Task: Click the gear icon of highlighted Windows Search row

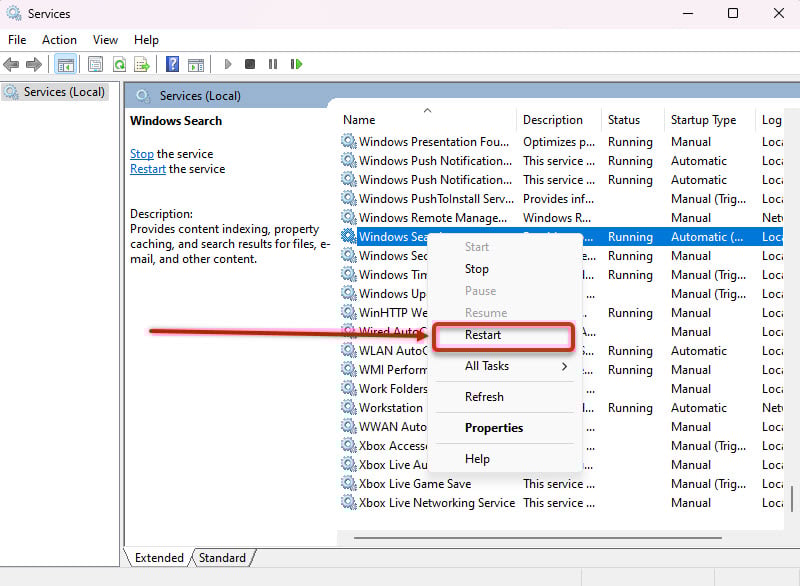Action: (349, 237)
